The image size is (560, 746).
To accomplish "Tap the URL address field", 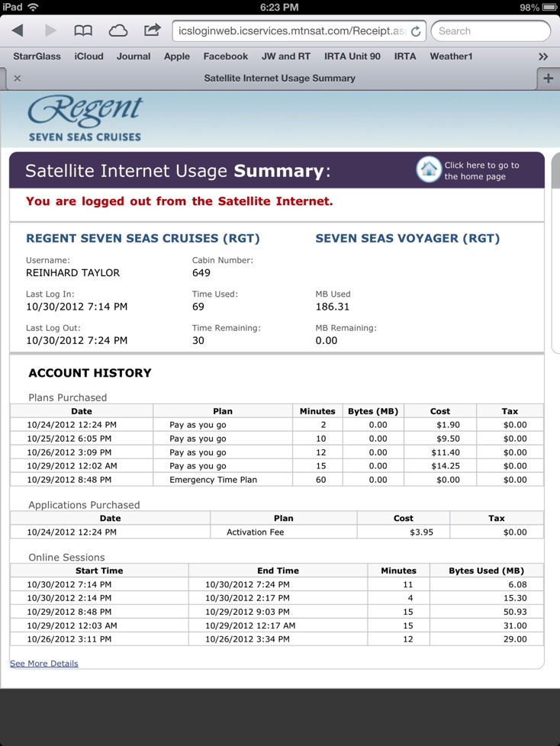I will 290,31.
